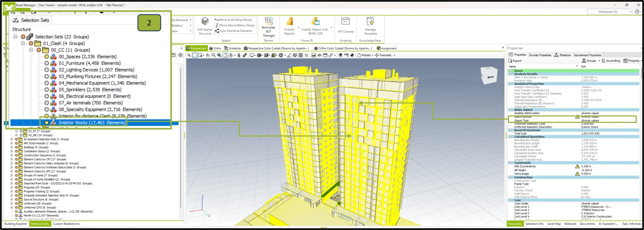Select the Interior Works (17,483 Elements) set
The width and height of the screenshot is (644, 230).
pyautogui.click(x=92, y=123)
